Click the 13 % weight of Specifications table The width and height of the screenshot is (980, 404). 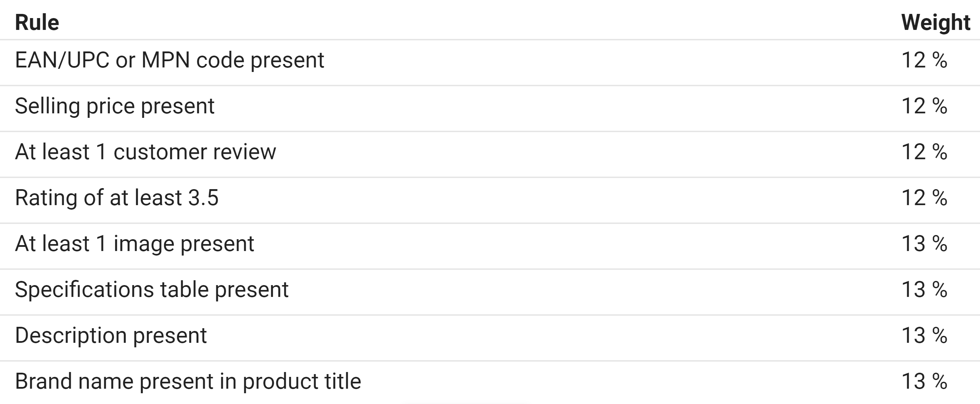coord(924,290)
